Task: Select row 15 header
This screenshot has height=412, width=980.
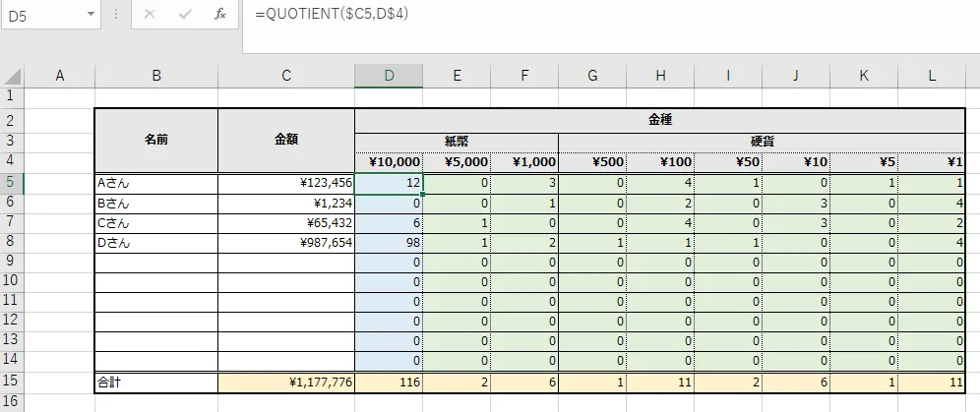Action: point(12,383)
